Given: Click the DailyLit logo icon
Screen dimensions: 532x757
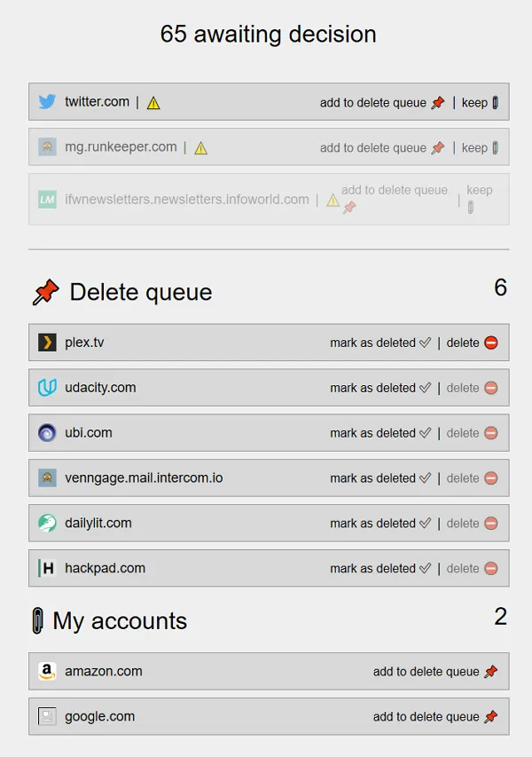Looking at the screenshot, I should [47, 524].
